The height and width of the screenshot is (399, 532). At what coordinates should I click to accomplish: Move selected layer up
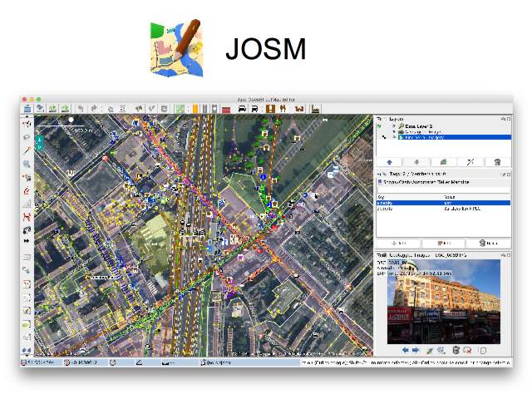[x=390, y=162]
